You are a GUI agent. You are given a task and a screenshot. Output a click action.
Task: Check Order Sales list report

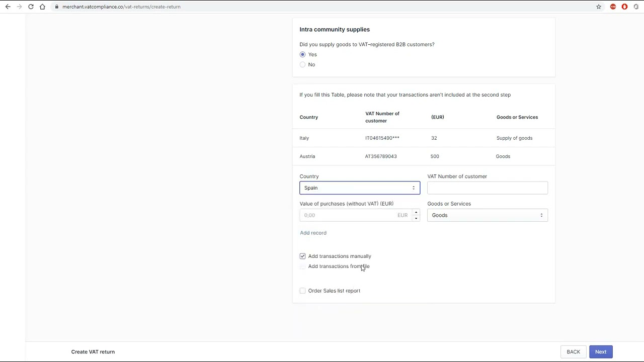pyautogui.click(x=302, y=291)
